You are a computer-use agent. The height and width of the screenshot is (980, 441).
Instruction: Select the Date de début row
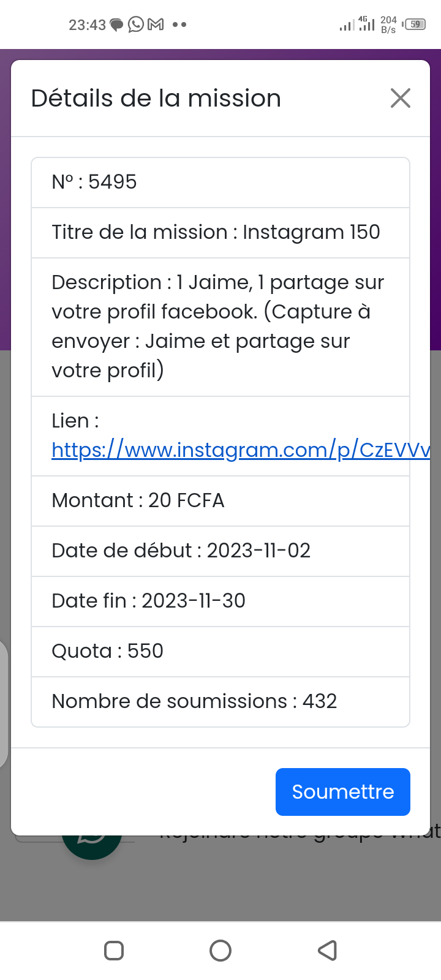point(221,551)
